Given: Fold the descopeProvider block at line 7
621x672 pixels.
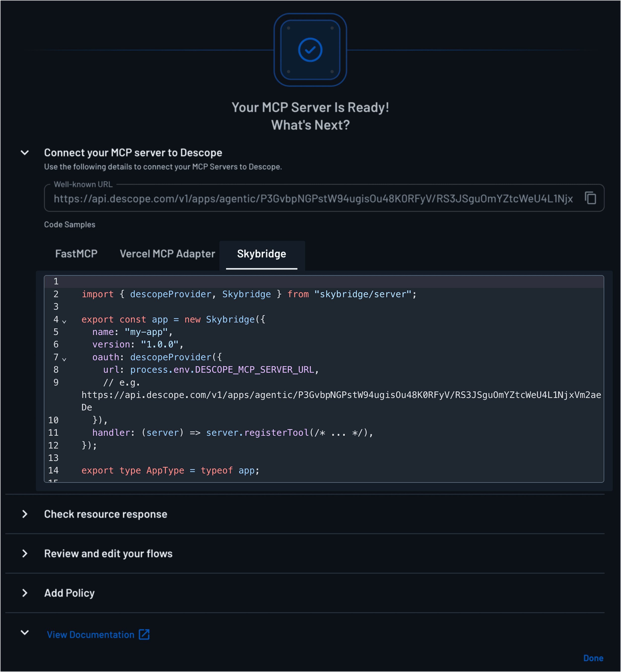Looking at the screenshot, I should pyautogui.click(x=64, y=359).
